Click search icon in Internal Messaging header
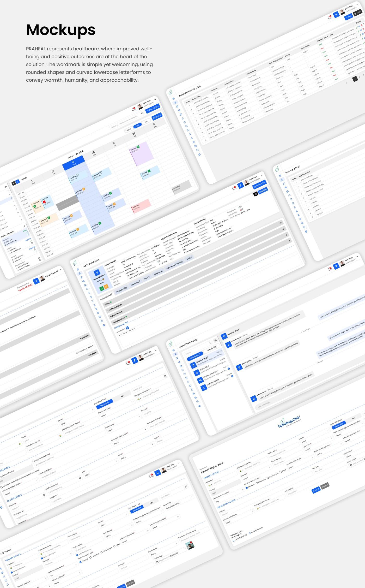This screenshot has height=588, width=365. (210, 343)
